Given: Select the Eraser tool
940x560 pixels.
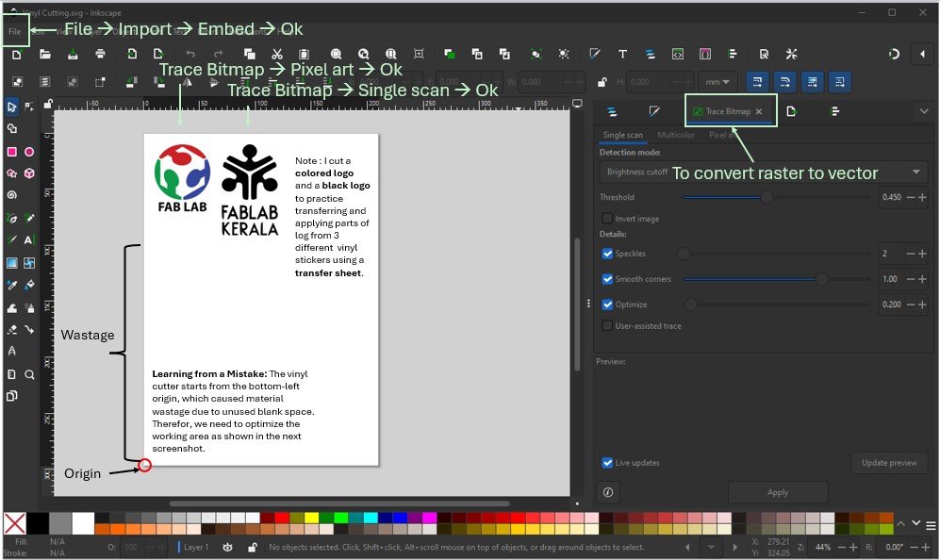Looking at the screenshot, I should 11,329.
